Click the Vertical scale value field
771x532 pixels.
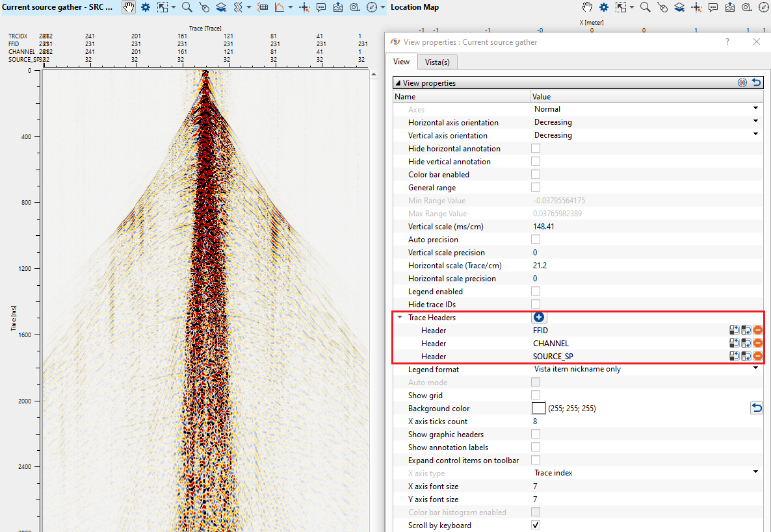(x=585, y=227)
